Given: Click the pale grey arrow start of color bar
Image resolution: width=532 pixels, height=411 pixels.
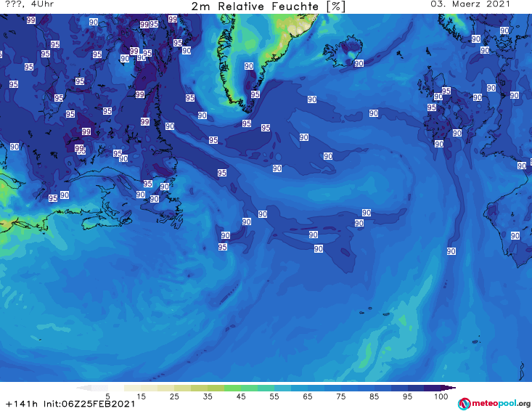Looking at the screenshot, I should pos(83,388).
